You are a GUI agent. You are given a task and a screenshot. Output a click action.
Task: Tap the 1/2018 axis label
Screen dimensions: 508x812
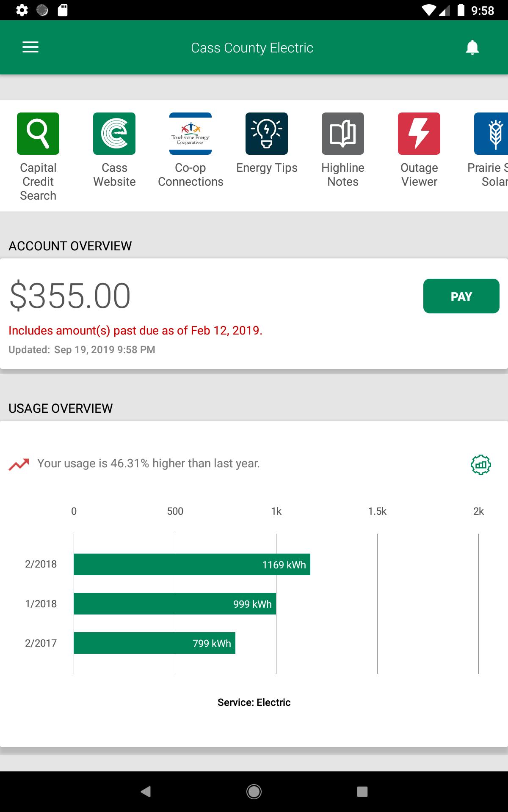41,604
